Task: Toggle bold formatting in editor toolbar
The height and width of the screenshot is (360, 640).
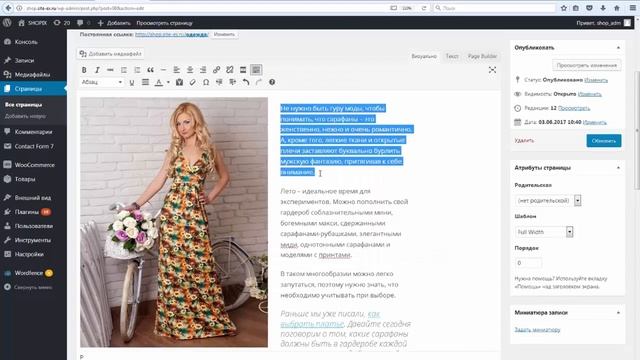Action: [x=84, y=70]
